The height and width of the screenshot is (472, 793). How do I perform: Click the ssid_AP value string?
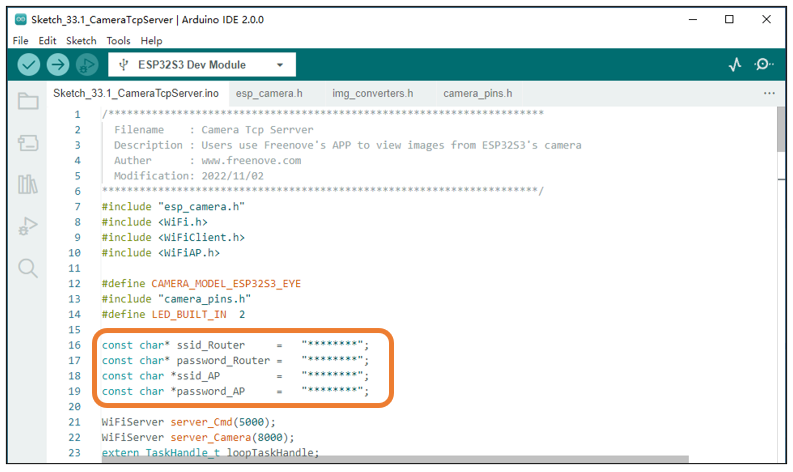click(332, 376)
